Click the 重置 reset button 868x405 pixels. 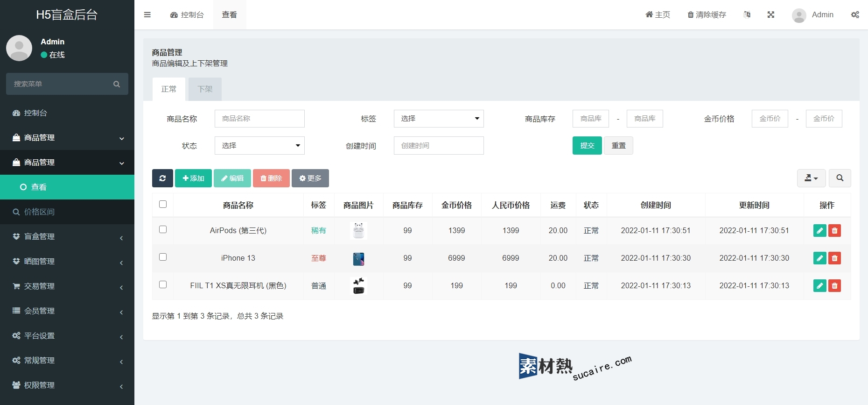pyautogui.click(x=618, y=146)
